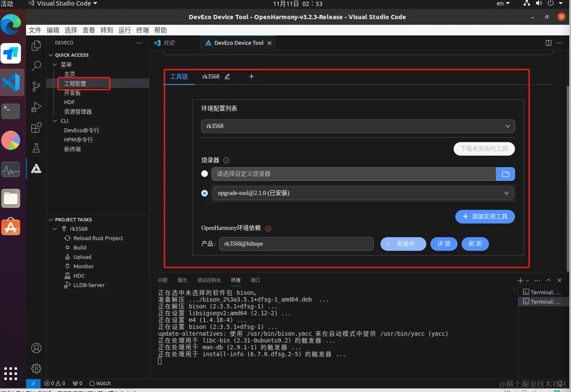
Task: Click the 请选择自定义烧录器 input field
Action: 354,174
